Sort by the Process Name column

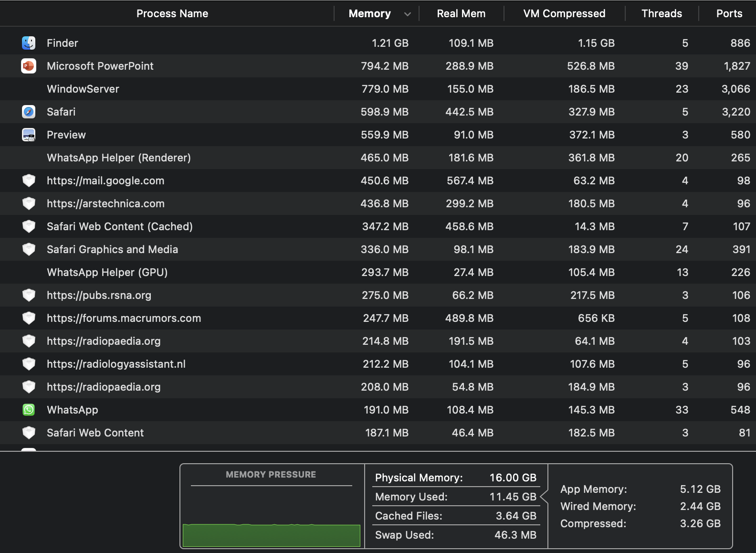click(x=172, y=13)
